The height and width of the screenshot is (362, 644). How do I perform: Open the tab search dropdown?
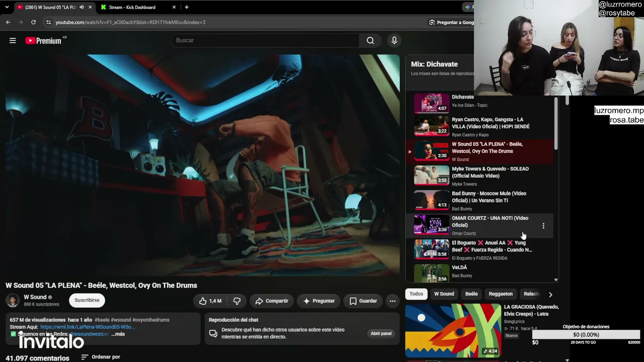tap(7, 7)
